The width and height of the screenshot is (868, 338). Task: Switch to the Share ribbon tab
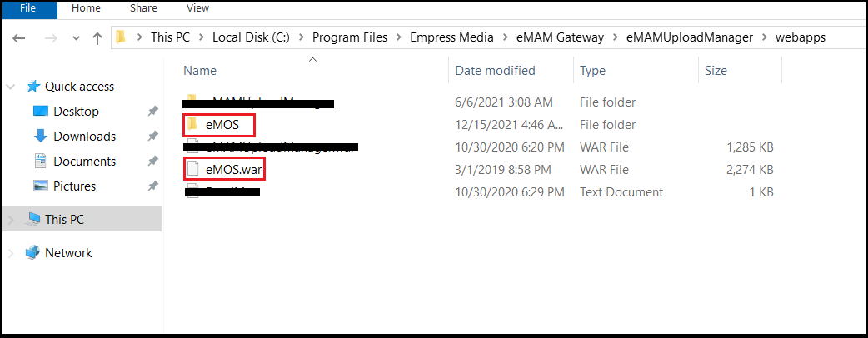143,7
